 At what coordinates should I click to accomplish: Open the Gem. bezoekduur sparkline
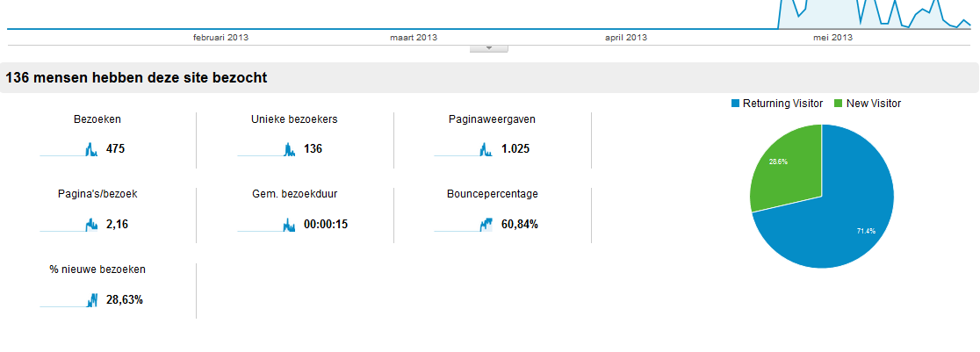click(266, 224)
